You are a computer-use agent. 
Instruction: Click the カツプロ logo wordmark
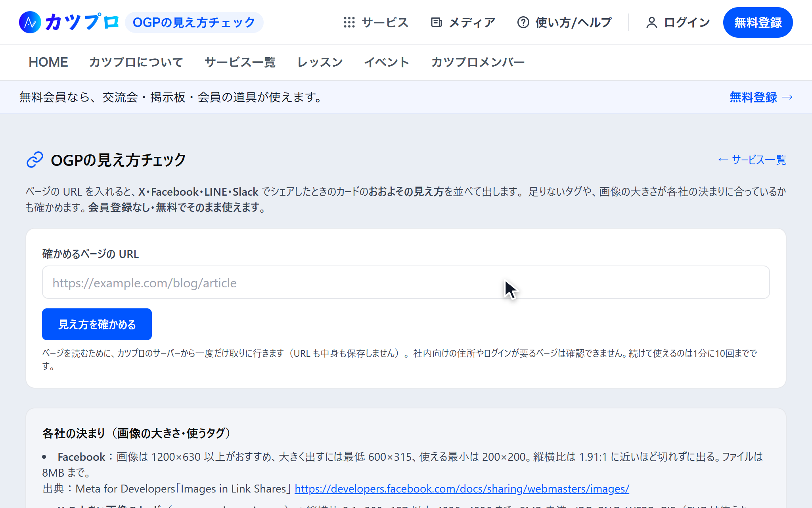coord(82,22)
